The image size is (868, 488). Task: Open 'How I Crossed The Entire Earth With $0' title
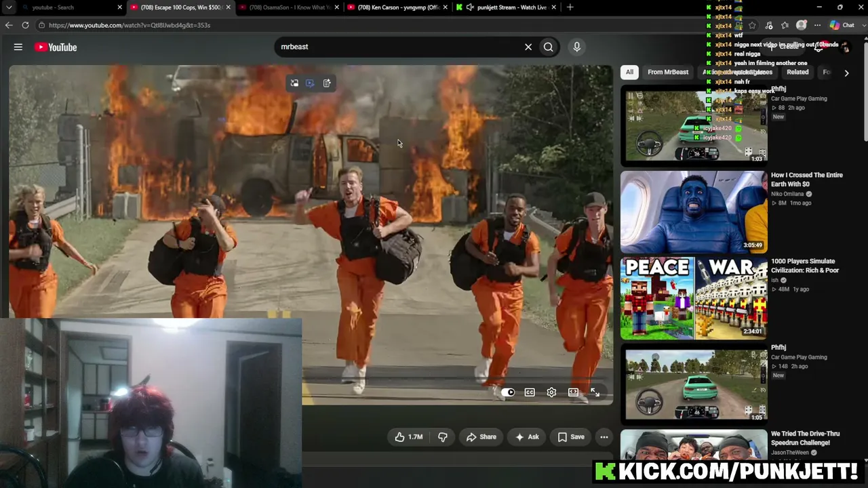point(806,180)
